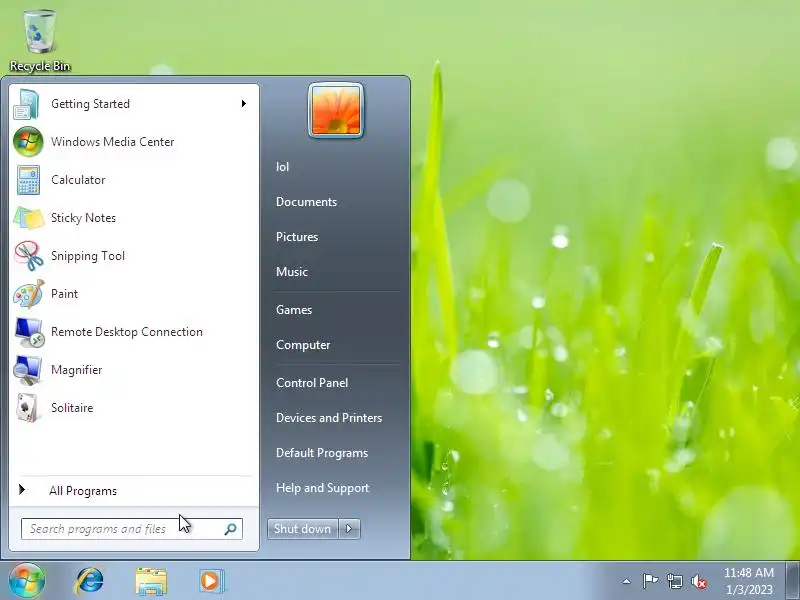Open the Shut down options arrow
Image resolution: width=800 pixels, height=600 pixels.
pyautogui.click(x=349, y=529)
